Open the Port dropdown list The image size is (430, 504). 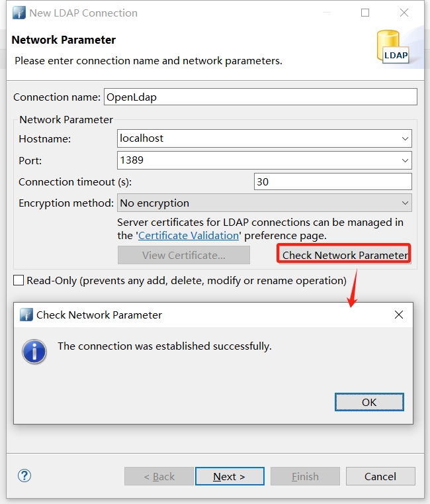click(405, 160)
